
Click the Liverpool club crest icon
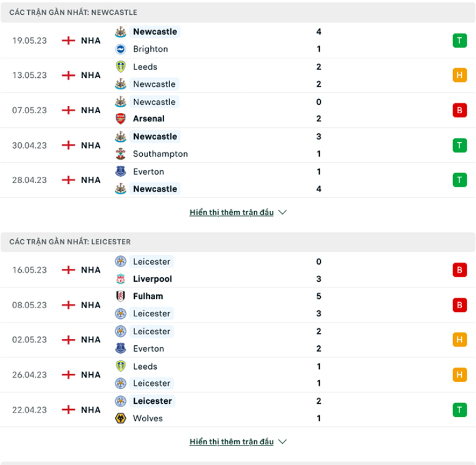coord(120,279)
